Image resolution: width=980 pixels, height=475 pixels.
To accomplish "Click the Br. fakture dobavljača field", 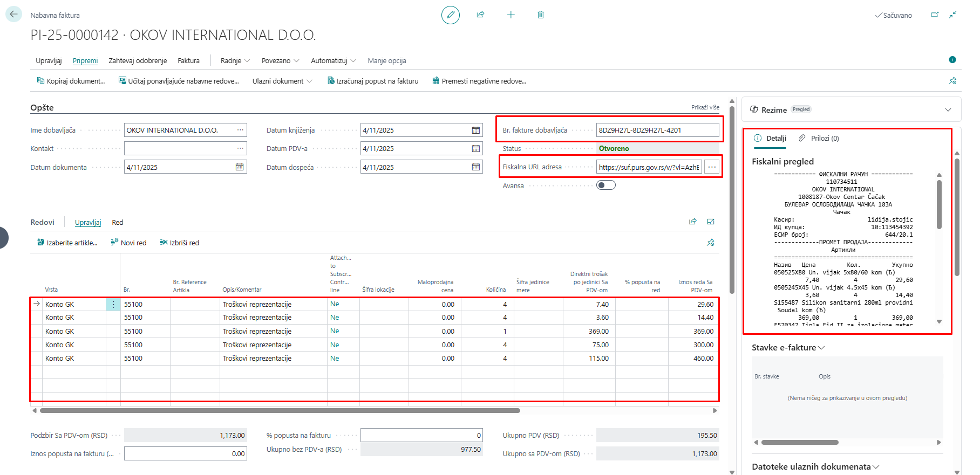I will pos(657,130).
